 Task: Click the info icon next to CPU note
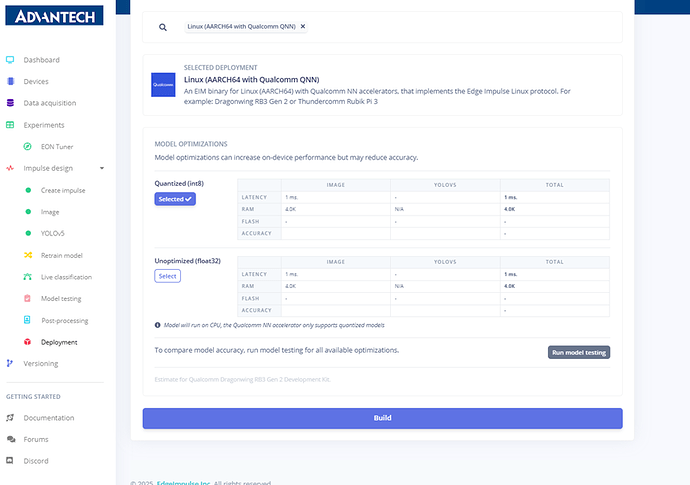pos(158,325)
